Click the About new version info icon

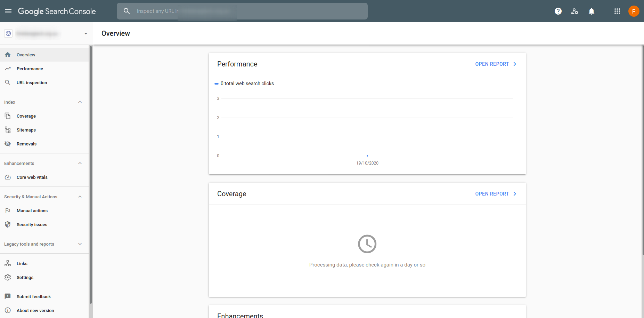point(8,310)
